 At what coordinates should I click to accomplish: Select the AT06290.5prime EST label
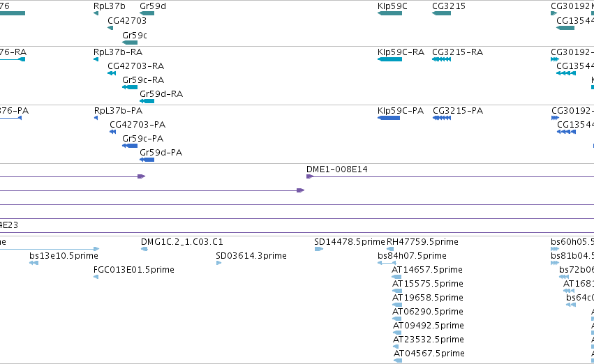[x=428, y=312]
